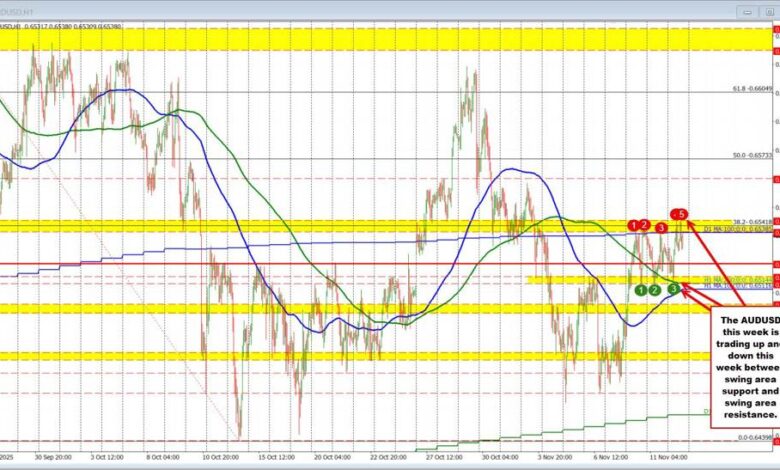Click the red circle marker numbered 3

pos(661,229)
